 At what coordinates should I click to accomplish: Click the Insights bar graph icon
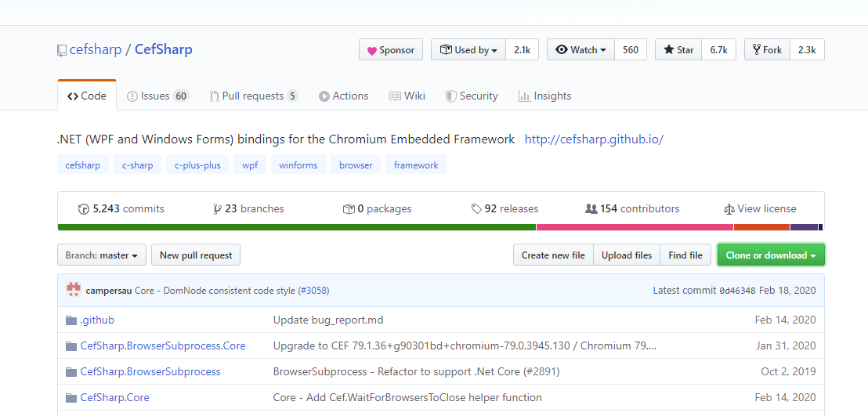pos(523,96)
